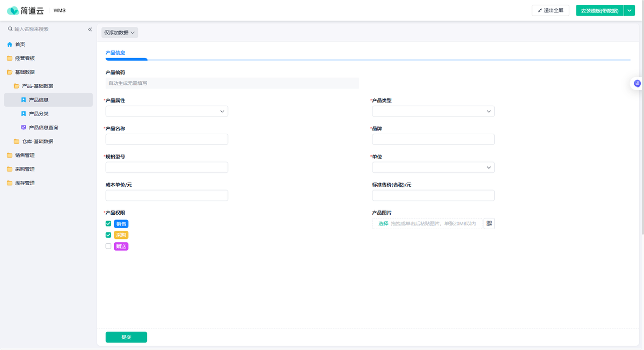Click the 安装模板(带数据) button

coord(599,10)
